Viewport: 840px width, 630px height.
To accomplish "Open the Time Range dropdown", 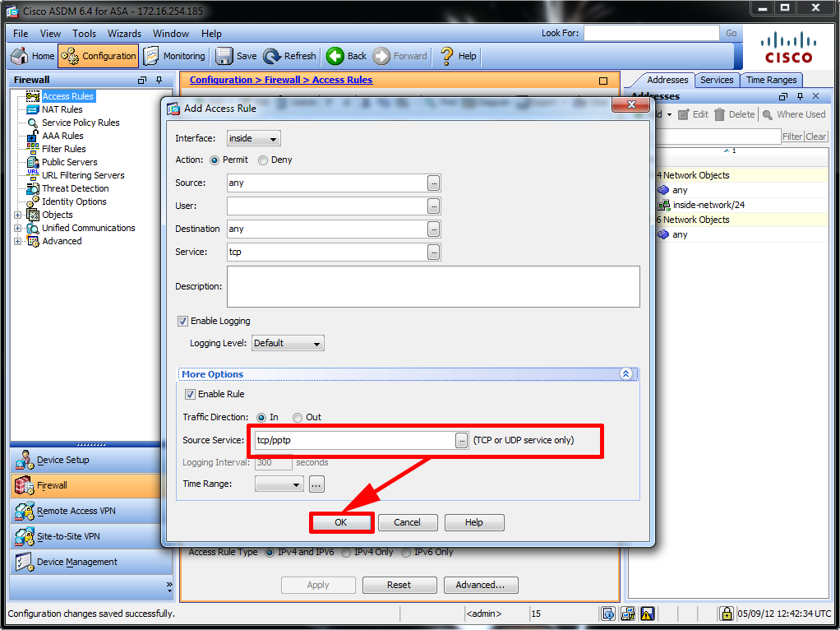I will [x=279, y=484].
